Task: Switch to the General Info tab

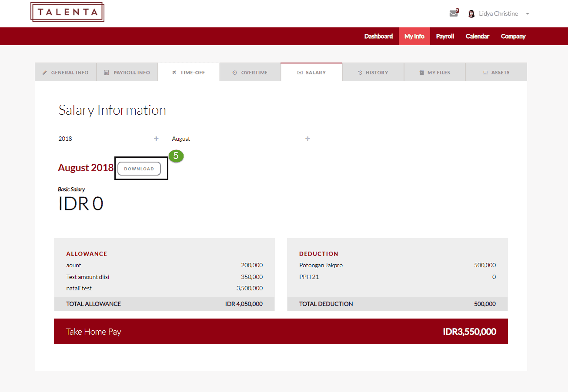Action: click(x=66, y=73)
